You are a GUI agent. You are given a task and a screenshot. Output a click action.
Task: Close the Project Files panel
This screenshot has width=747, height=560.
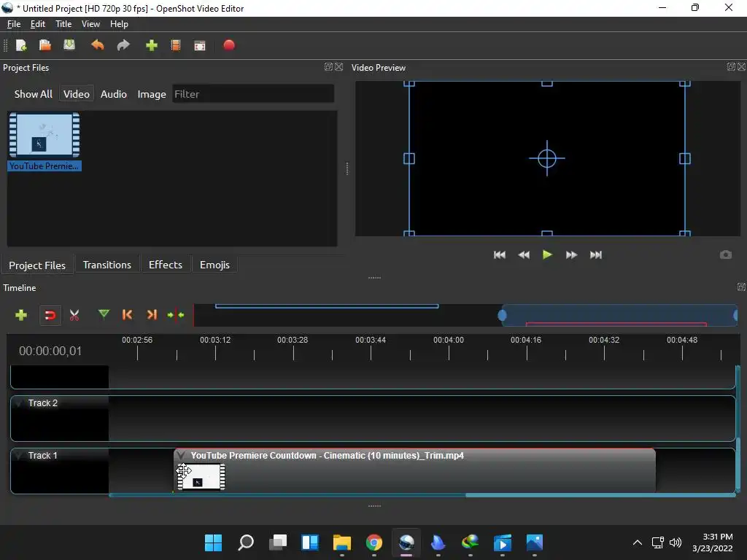tap(338, 66)
